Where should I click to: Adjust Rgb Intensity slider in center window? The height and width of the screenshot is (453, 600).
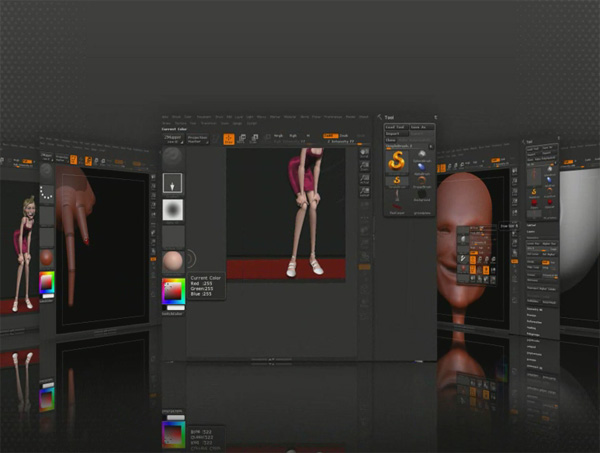coord(293,142)
